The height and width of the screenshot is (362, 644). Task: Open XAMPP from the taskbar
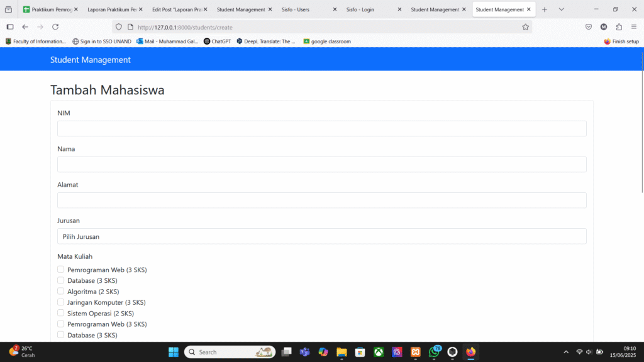416,352
